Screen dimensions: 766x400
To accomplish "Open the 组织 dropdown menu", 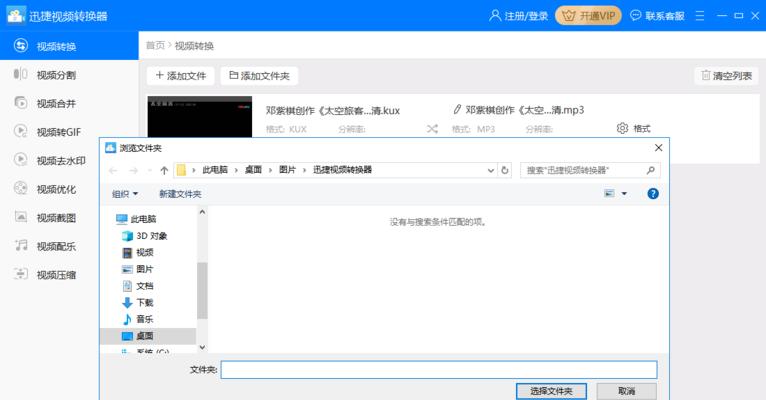I will pos(125,194).
